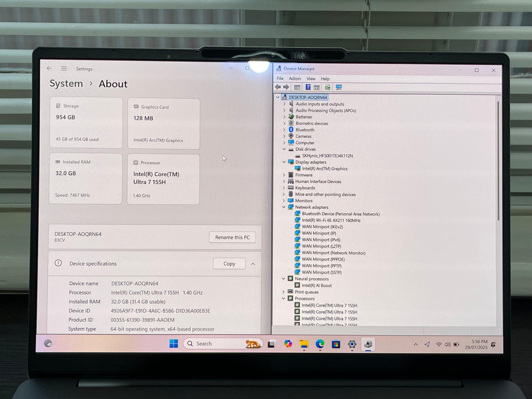Click the Back arrow in Device Manager toolbar
The image size is (532, 399).
click(x=278, y=87)
